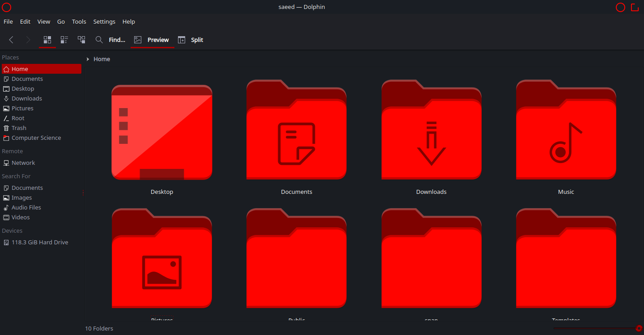Search for Videos in sidebar
The image size is (644, 335).
pos(42,217)
